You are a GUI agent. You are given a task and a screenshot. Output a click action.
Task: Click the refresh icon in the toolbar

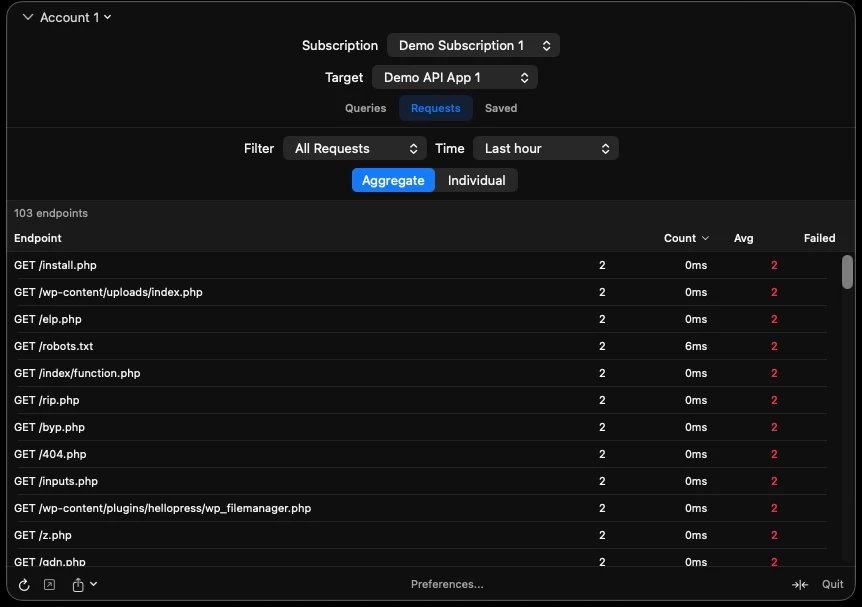tap(22, 584)
